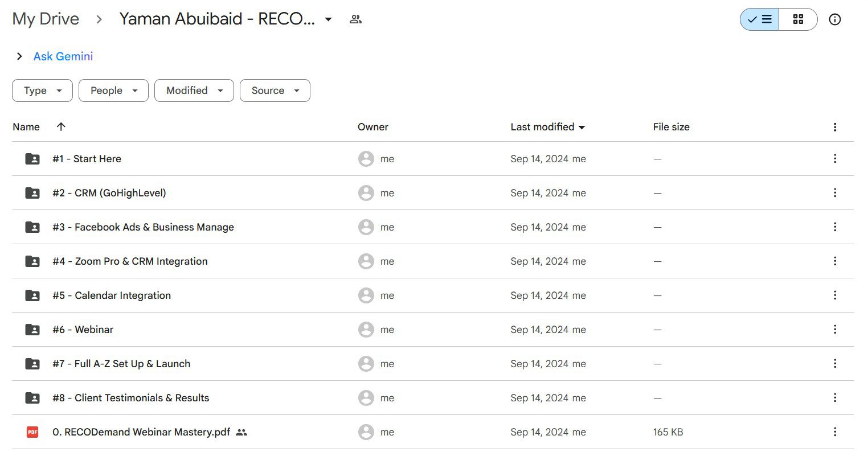Screen dimensions: 868x452
Task: Open Yaman Abuibaid folder breadcrumb
Action: 217,19
